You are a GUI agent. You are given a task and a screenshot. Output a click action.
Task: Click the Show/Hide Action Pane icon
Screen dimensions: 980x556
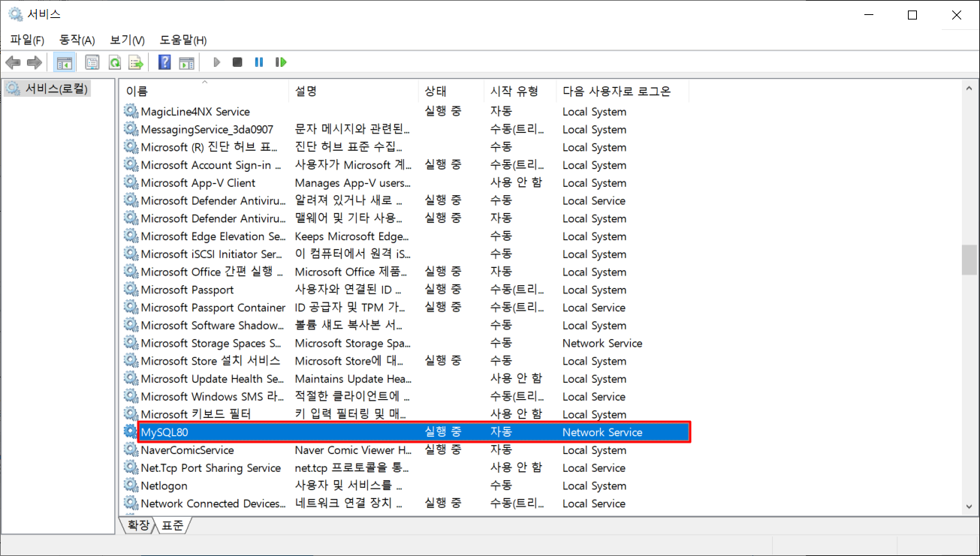186,62
